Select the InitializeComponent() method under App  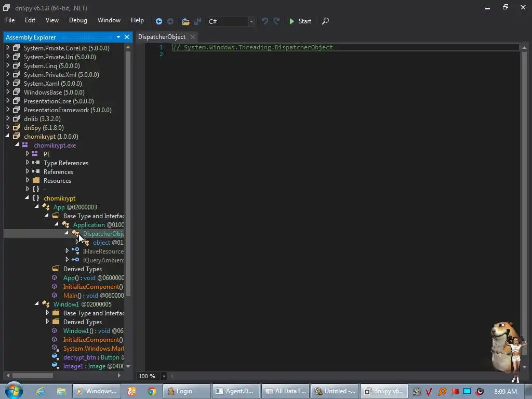tap(93, 287)
